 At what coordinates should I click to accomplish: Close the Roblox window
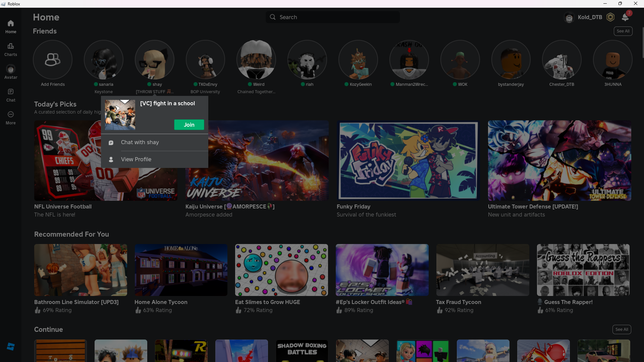click(636, 4)
